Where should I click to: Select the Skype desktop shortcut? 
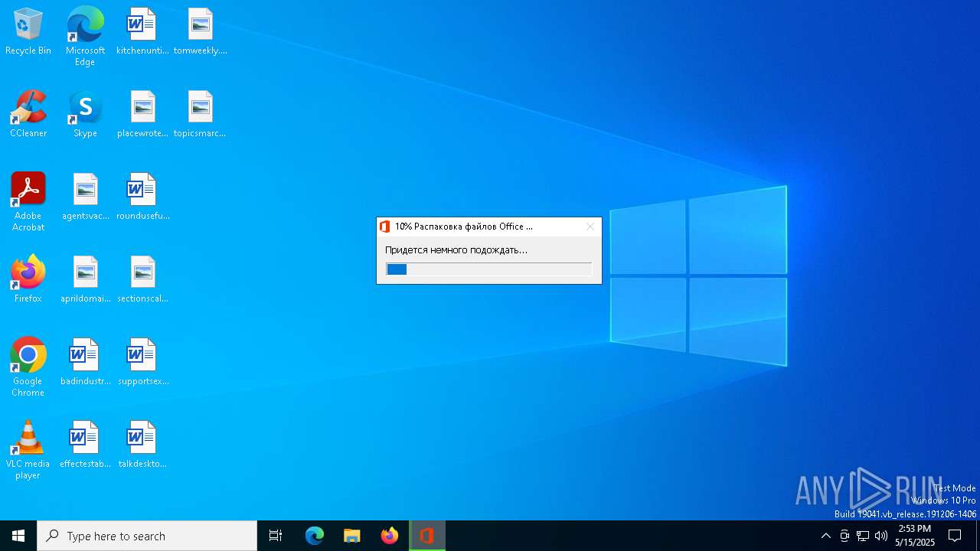coord(85,115)
